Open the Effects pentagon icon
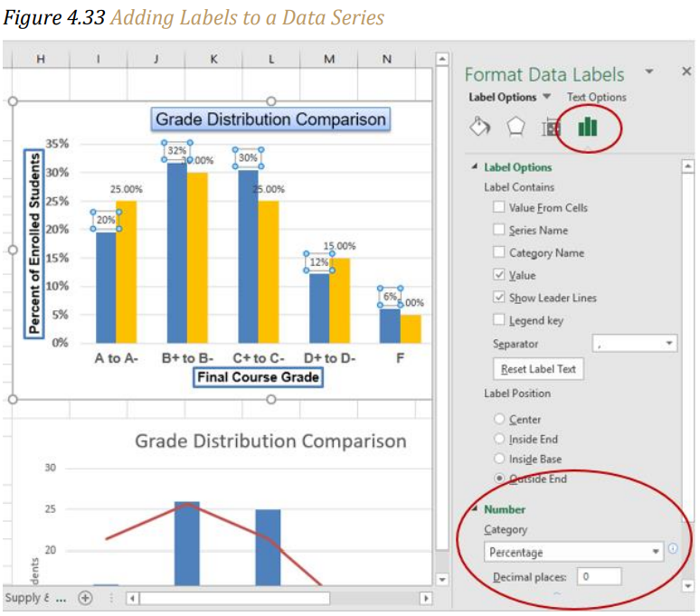700x616 pixels. coord(516,128)
